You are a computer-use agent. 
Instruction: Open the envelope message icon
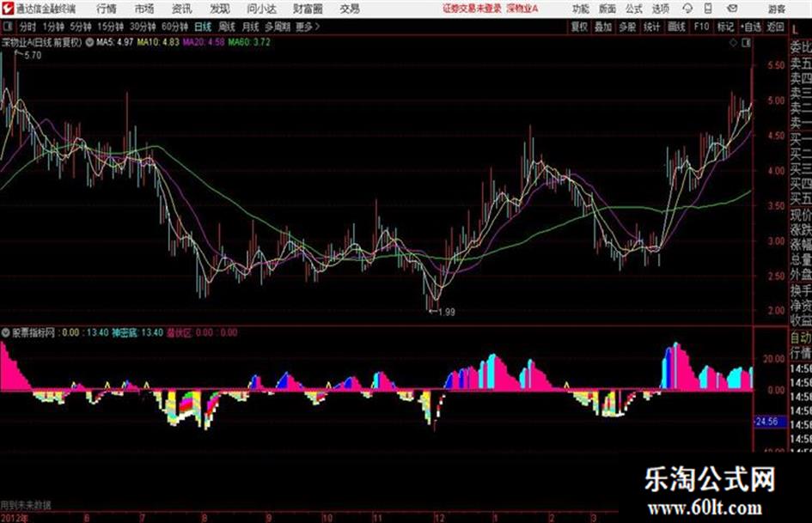(732, 9)
